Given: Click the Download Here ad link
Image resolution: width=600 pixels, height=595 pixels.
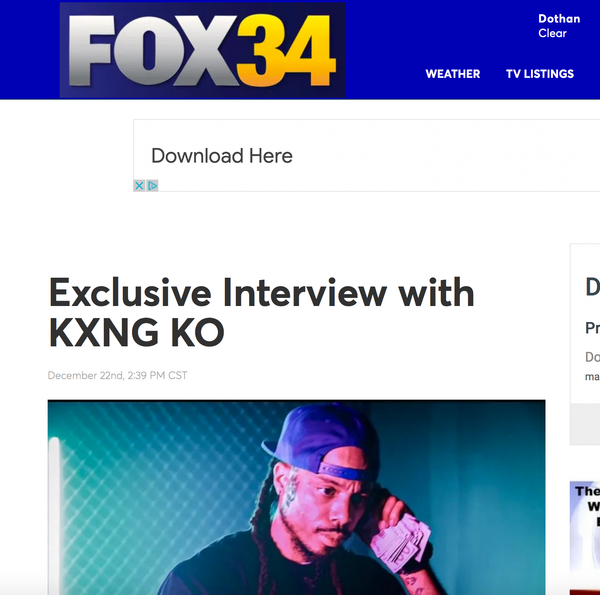Looking at the screenshot, I should coord(222,156).
